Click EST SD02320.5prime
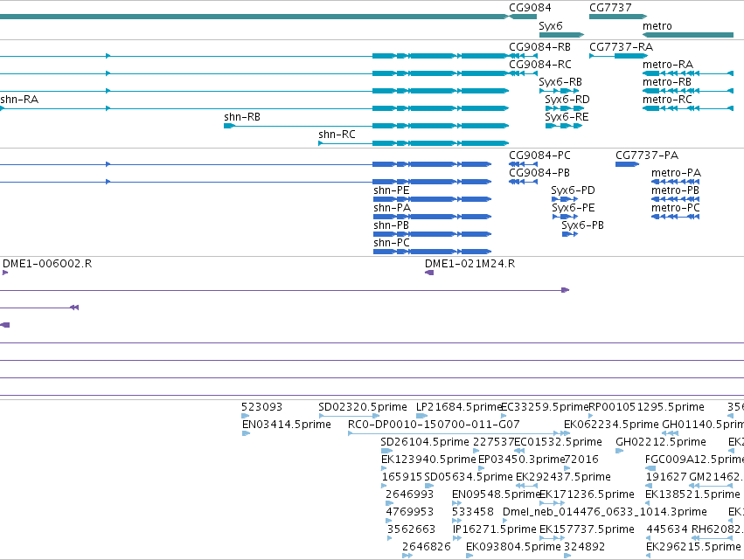Image resolution: width=744 pixels, height=560 pixels. 349,416
